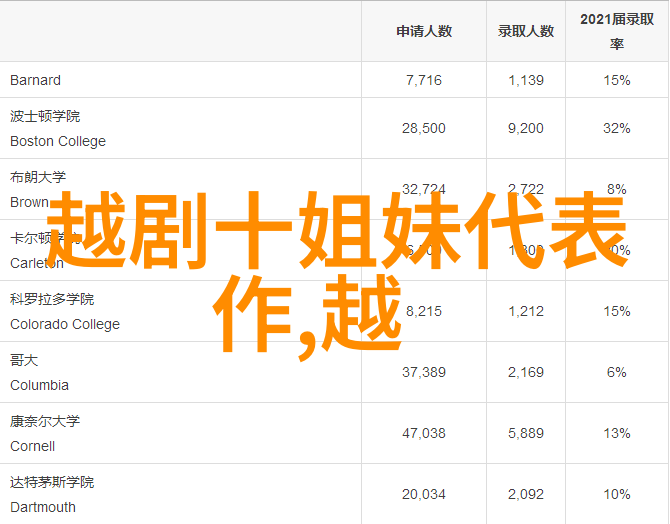Click the Columbia school name
Viewport: 670px width, 524px height.
(39, 385)
